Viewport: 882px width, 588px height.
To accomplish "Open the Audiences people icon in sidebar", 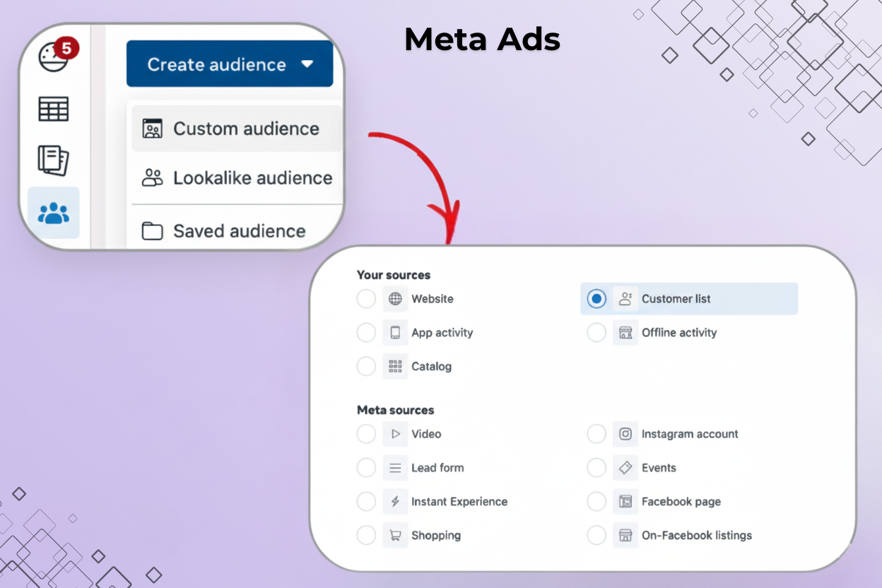I will pos(54,213).
